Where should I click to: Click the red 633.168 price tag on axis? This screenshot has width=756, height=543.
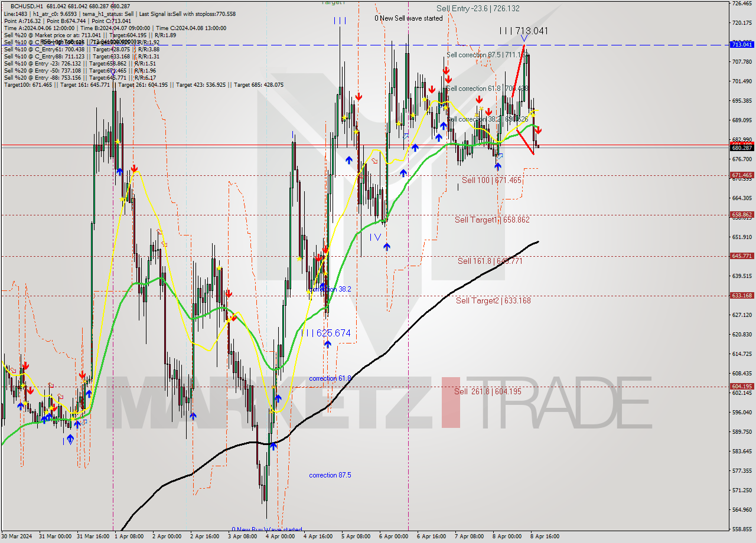click(x=742, y=296)
